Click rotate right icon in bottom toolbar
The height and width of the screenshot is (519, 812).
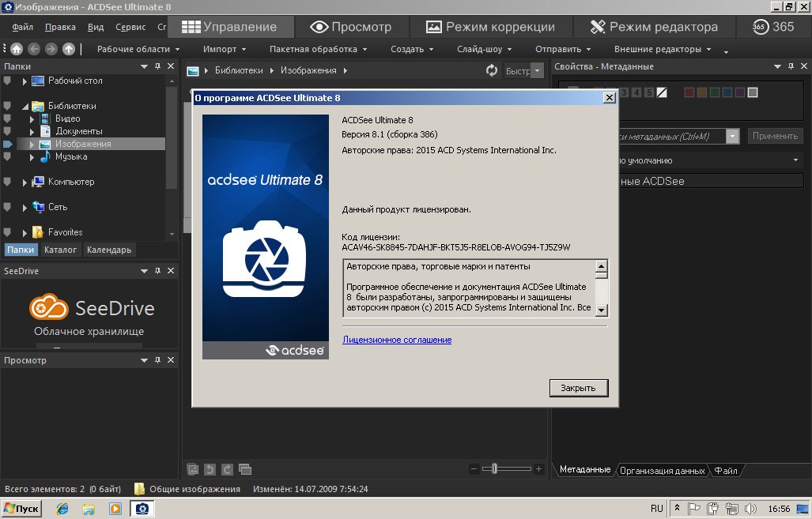tap(228, 469)
